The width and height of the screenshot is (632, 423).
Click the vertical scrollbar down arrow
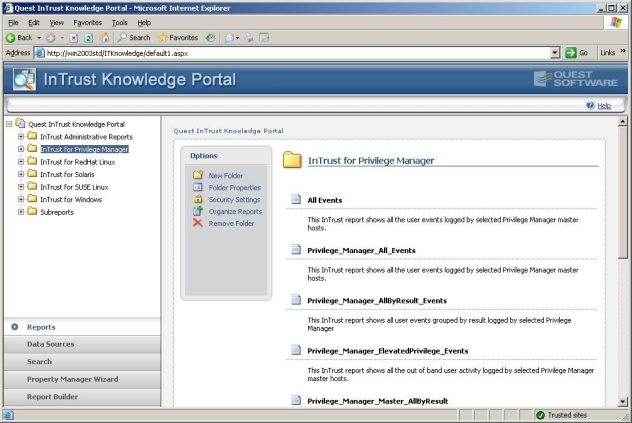[623, 401]
